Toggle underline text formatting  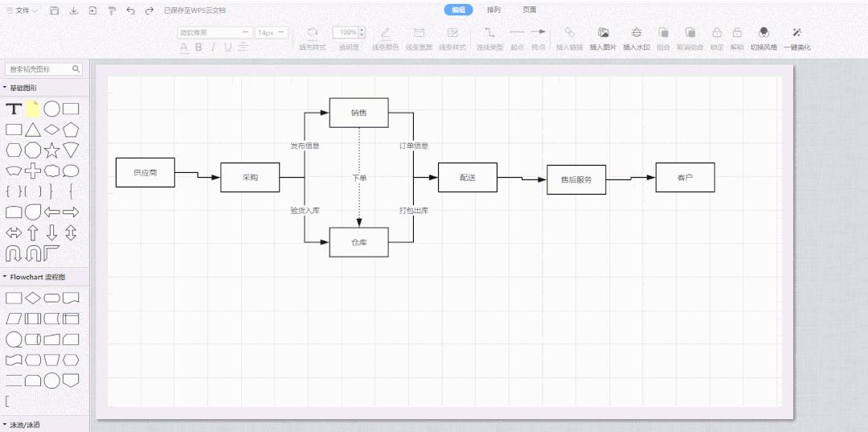pyautogui.click(x=228, y=47)
